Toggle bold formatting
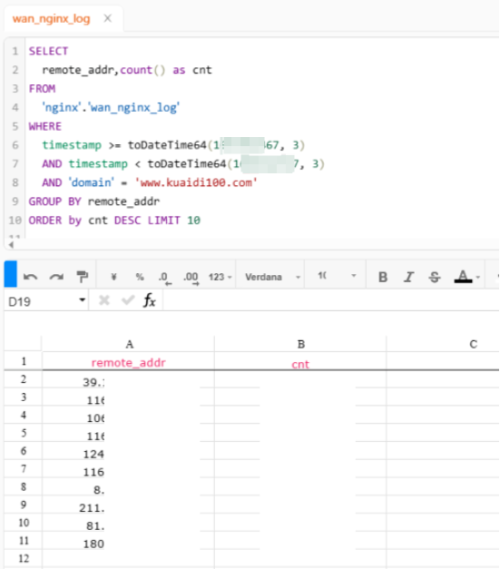Screen dimensions: 500x569 click(x=383, y=277)
